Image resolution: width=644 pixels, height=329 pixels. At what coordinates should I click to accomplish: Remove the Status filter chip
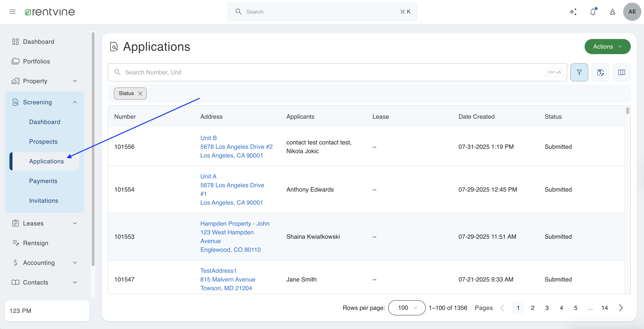(140, 93)
